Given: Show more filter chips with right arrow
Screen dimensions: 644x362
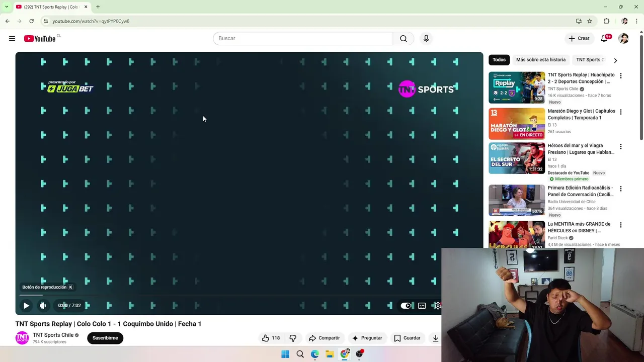Looking at the screenshot, I should 615,60.
